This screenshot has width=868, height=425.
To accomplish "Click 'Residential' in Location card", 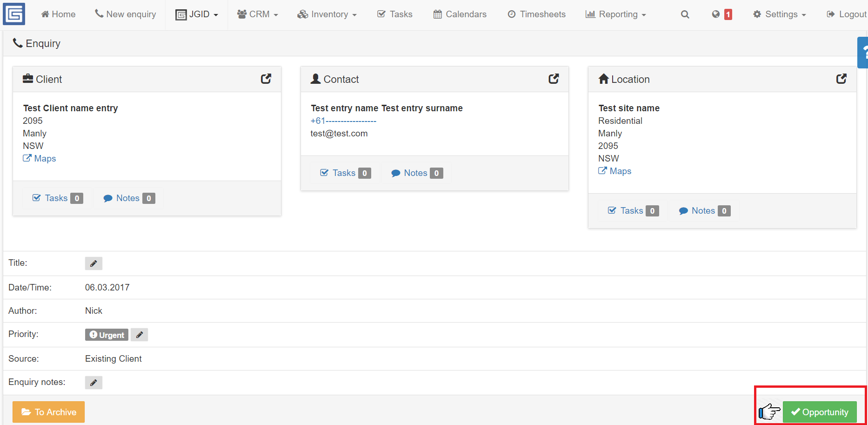I will [x=620, y=121].
